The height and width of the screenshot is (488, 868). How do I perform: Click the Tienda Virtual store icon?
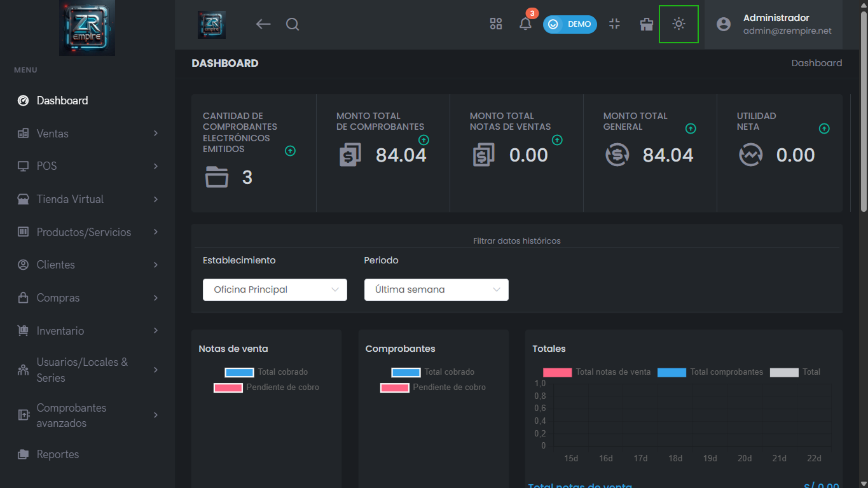point(24,199)
